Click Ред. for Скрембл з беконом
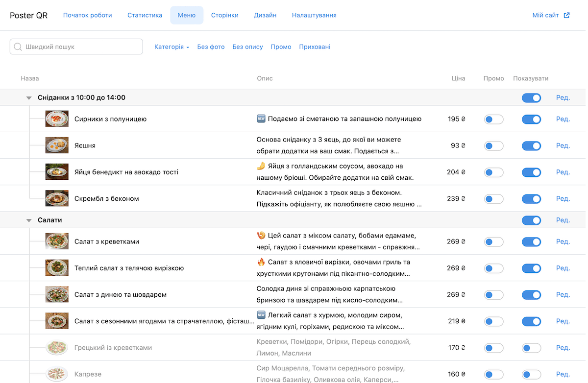Viewport: 588px width, 383px height. click(x=563, y=198)
